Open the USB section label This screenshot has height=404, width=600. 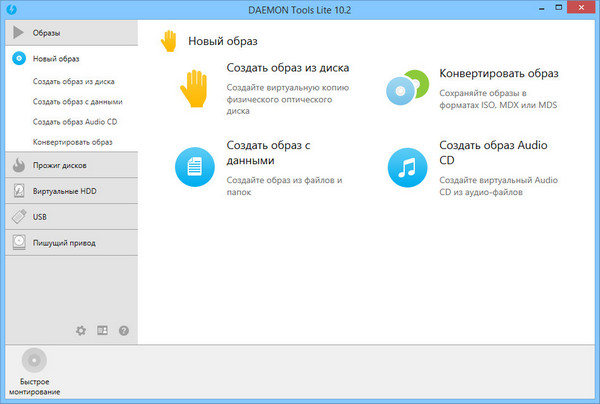40,217
